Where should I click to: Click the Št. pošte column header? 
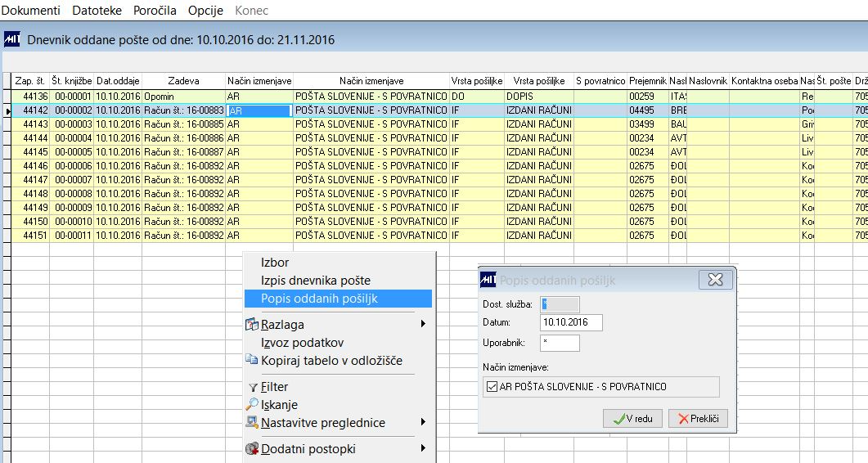pyautogui.click(x=834, y=81)
